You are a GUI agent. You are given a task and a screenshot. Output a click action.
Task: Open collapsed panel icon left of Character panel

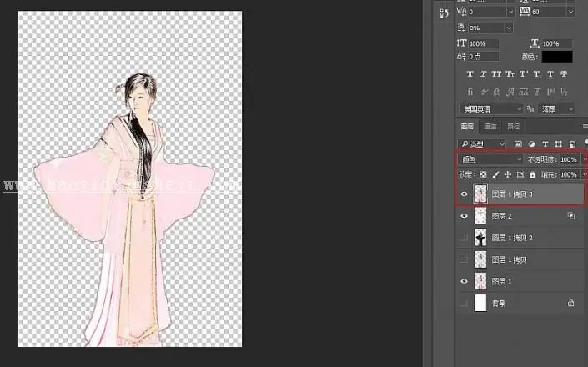[x=444, y=13]
